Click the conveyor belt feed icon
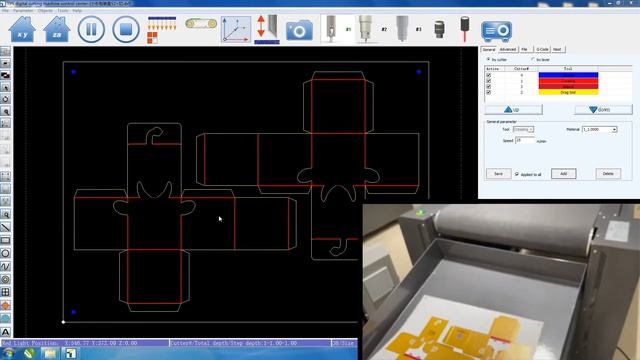The height and width of the screenshot is (360, 640). pos(201,24)
